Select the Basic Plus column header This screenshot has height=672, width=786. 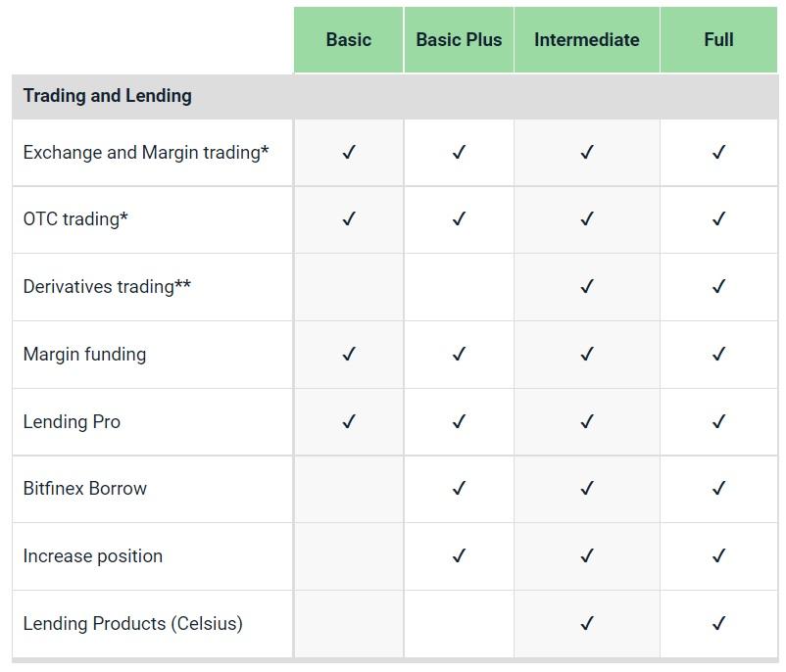click(x=459, y=39)
